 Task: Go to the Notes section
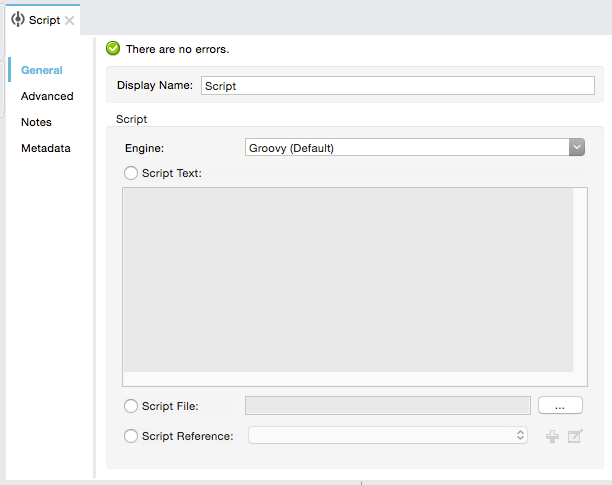coord(36,122)
